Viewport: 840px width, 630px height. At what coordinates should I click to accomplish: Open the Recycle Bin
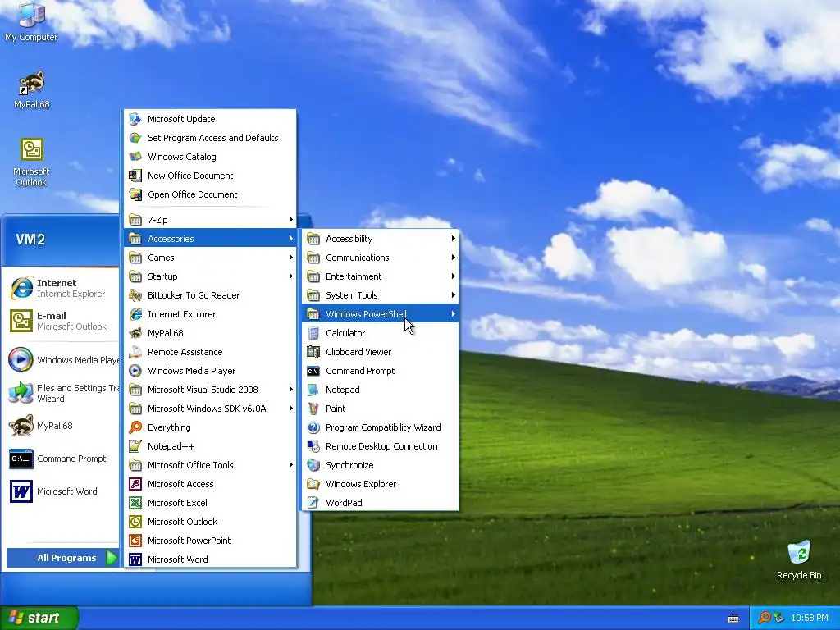coord(799,559)
